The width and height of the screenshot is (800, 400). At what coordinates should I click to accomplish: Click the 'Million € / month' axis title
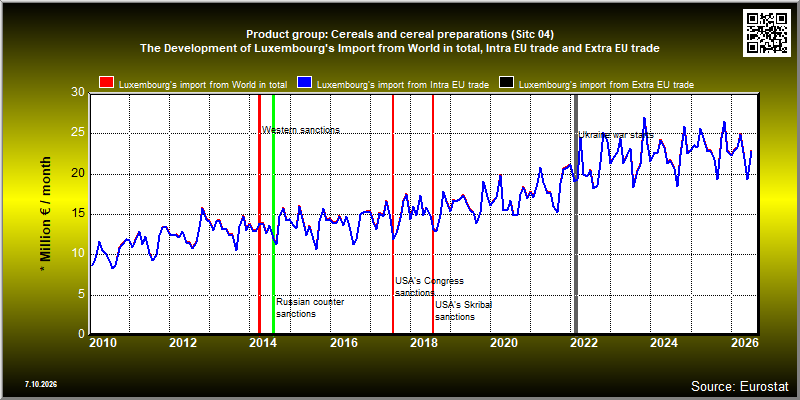coord(45,214)
